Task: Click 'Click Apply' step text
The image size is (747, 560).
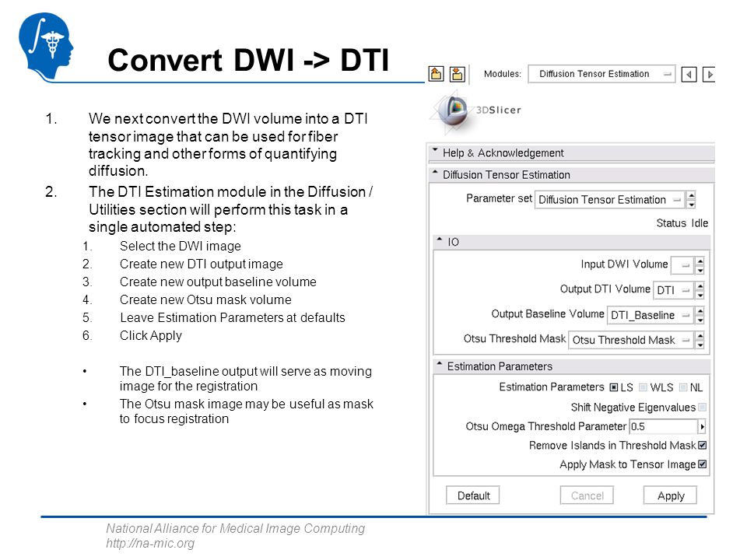Action: [x=150, y=336]
